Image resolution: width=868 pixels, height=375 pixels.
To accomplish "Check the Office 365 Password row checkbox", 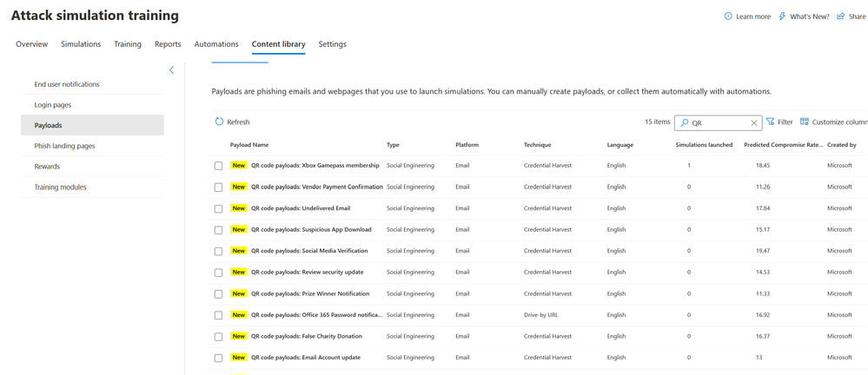I will tap(219, 315).
